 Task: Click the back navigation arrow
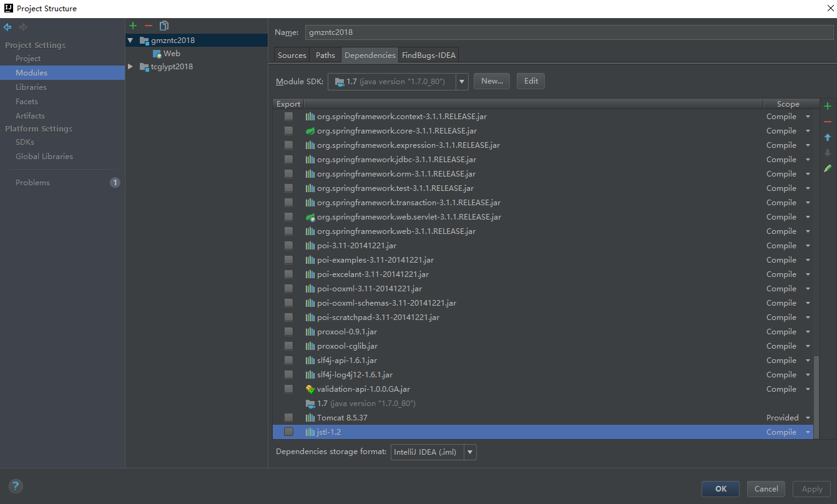(7, 27)
